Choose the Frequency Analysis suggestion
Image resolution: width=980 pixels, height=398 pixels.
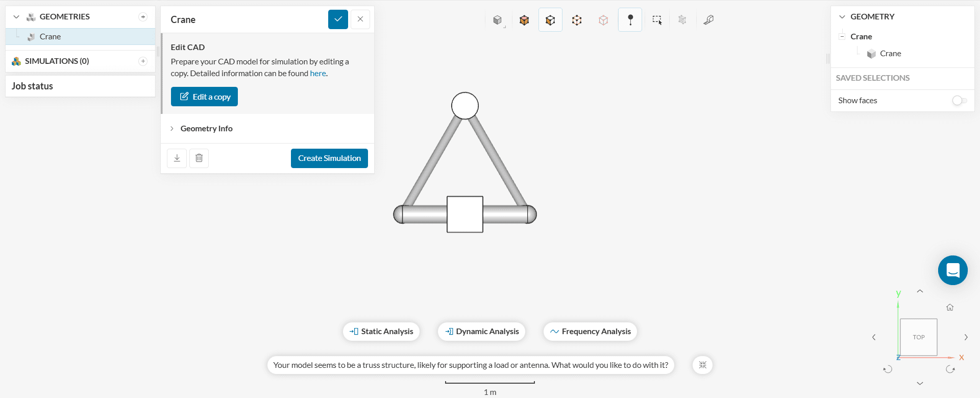tap(590, 332)
